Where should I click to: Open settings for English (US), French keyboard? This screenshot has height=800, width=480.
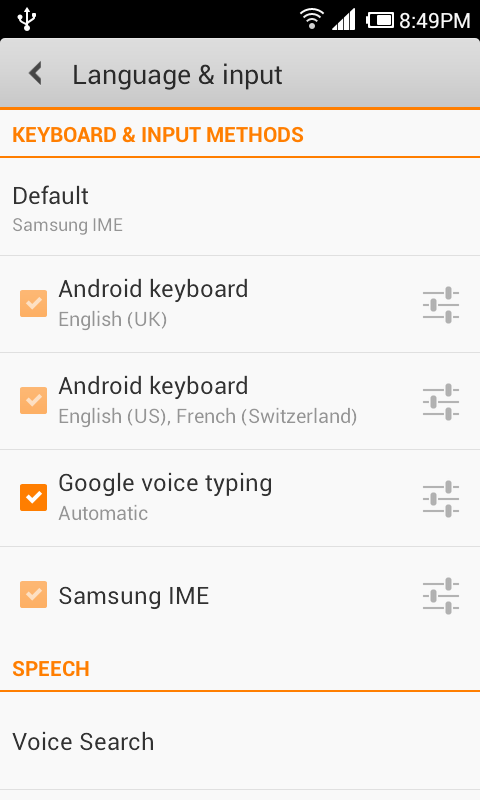coord(441,402)
